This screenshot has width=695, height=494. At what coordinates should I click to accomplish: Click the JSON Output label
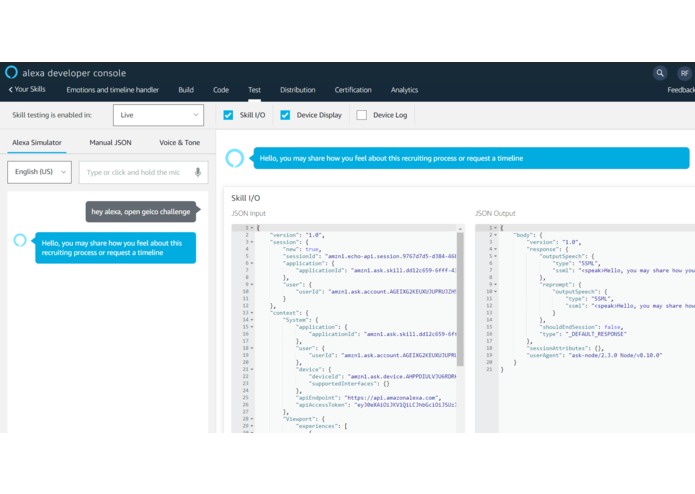(495, 214)
